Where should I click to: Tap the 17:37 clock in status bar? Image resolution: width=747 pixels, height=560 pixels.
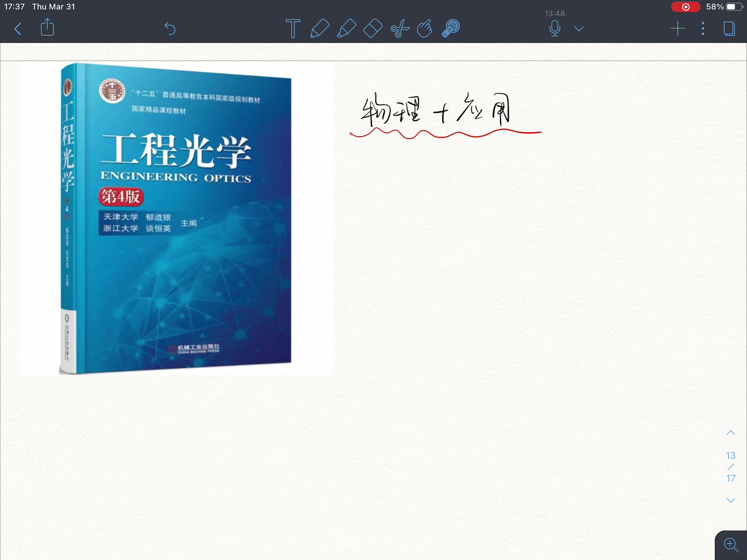pyautogui.click(x=14, y=7)
